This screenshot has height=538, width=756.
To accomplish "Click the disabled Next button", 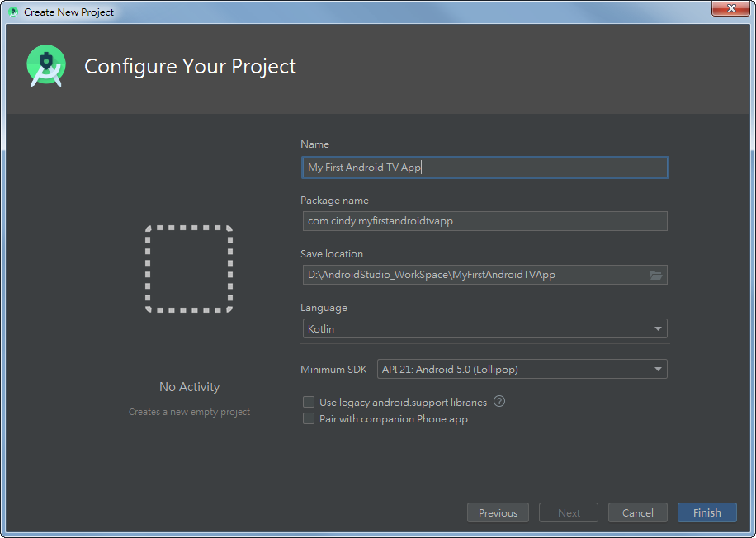I will tap(569, 512).
